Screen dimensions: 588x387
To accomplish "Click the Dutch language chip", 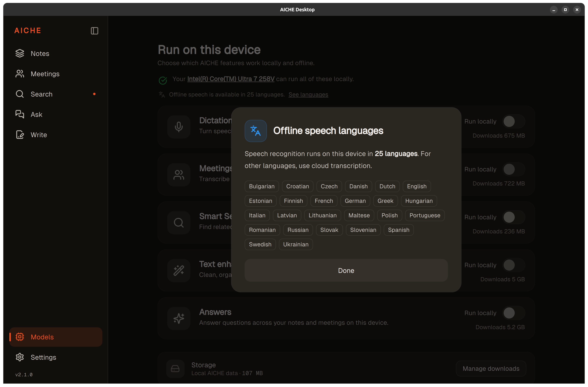I will click(387, 186).
